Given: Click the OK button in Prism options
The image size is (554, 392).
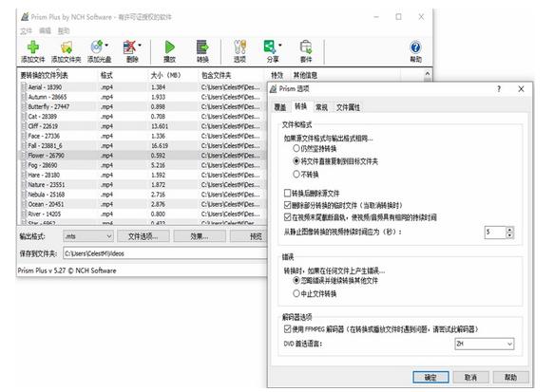Looking at the screenshot, I should click(430, 377).
